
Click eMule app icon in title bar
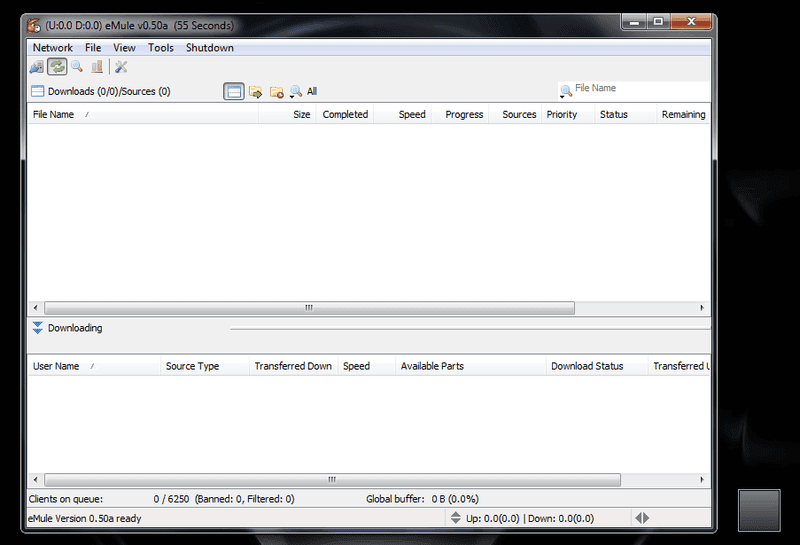tap(34, 25)
